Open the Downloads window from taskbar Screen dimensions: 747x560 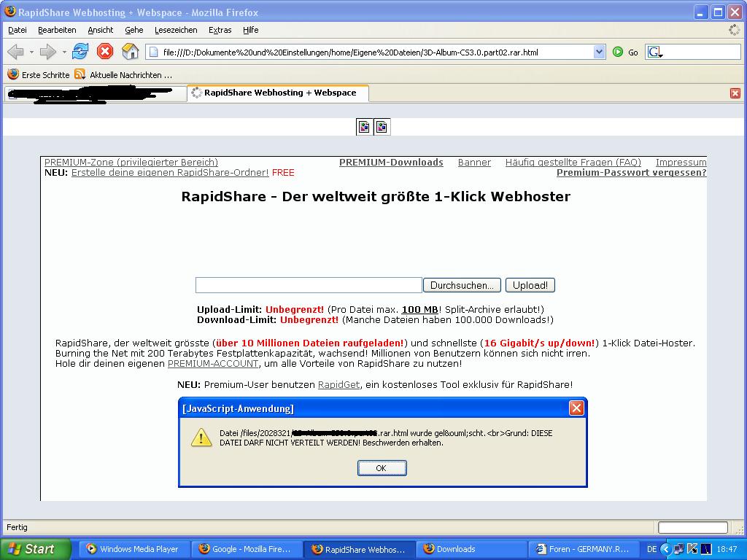point(472,549)
